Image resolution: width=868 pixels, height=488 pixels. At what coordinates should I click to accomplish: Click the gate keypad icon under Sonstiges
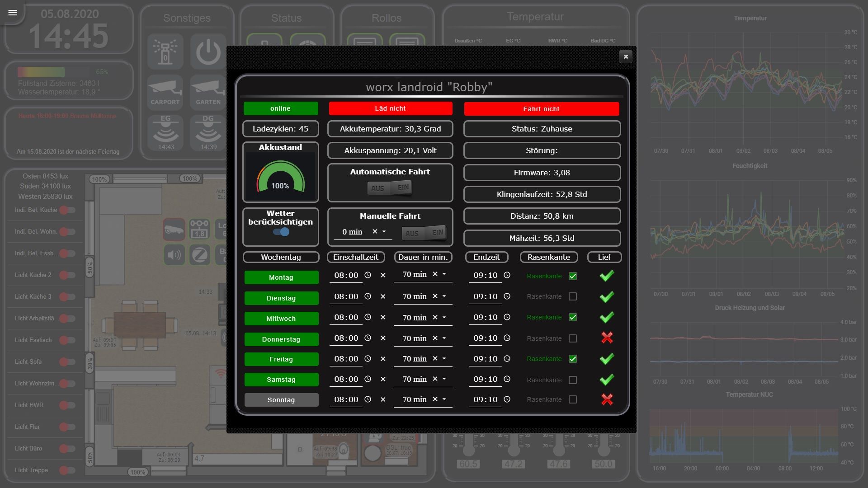point(165,52)
